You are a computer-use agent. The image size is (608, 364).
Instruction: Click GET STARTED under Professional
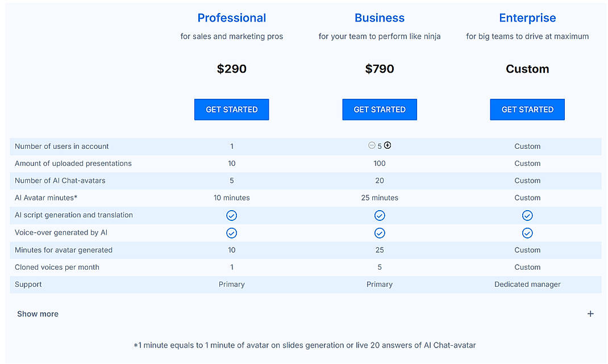point(231,109)
